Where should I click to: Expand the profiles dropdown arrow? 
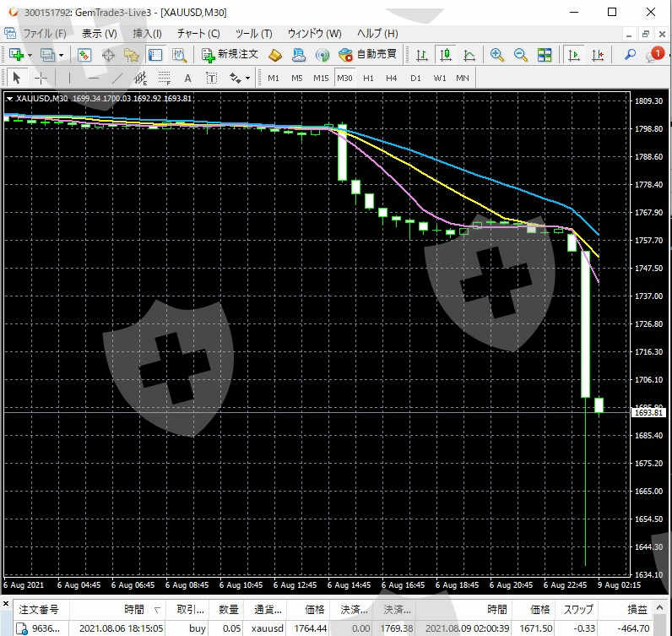(x=61, y=55)
